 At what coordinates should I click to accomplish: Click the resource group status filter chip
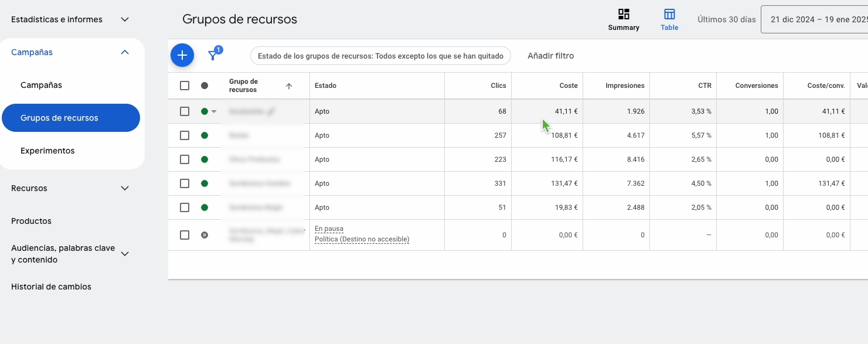[380, 56]
